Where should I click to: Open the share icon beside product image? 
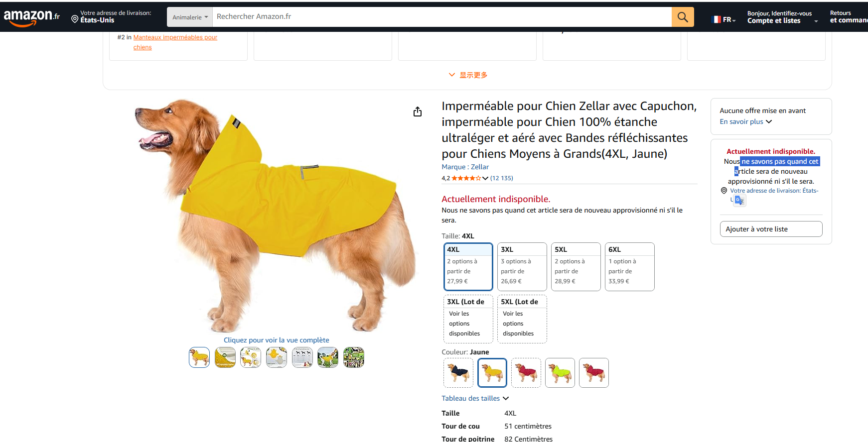coord(418,111)
